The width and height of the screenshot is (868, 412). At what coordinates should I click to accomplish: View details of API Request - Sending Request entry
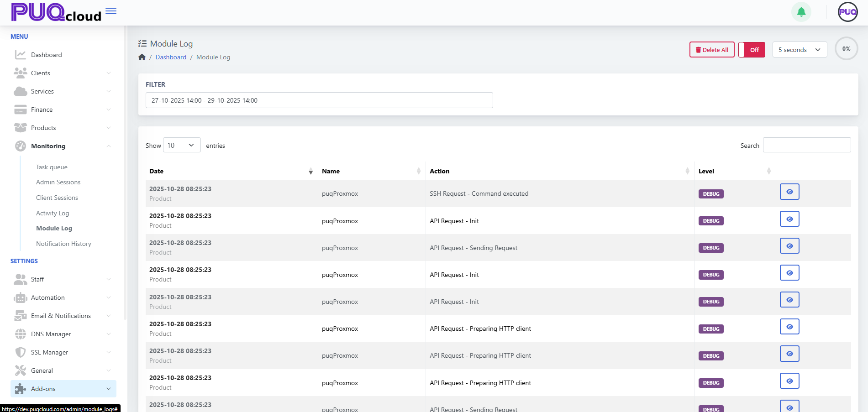(789, 246)
